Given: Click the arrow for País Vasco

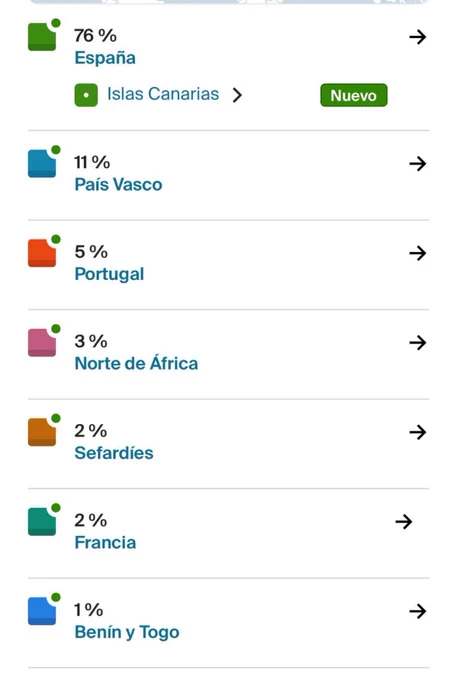Looking at the screenshot, I should pyautogui.click(x=418, y=163).
